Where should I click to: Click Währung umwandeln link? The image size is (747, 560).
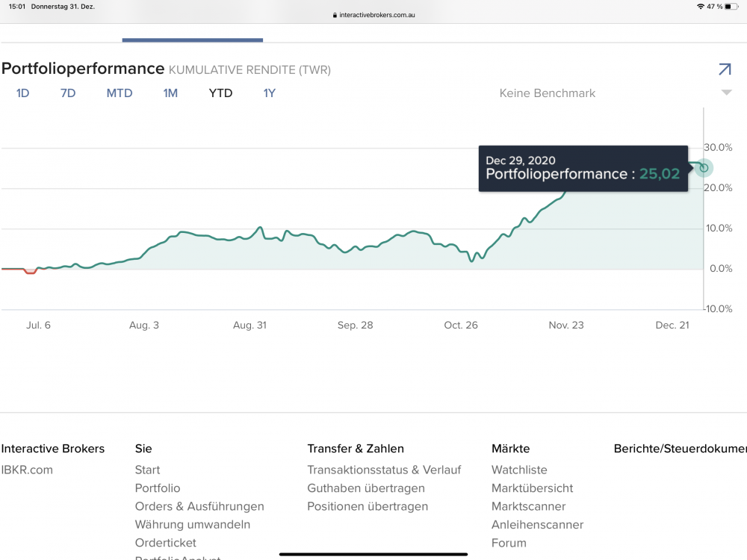pos(193,524)
